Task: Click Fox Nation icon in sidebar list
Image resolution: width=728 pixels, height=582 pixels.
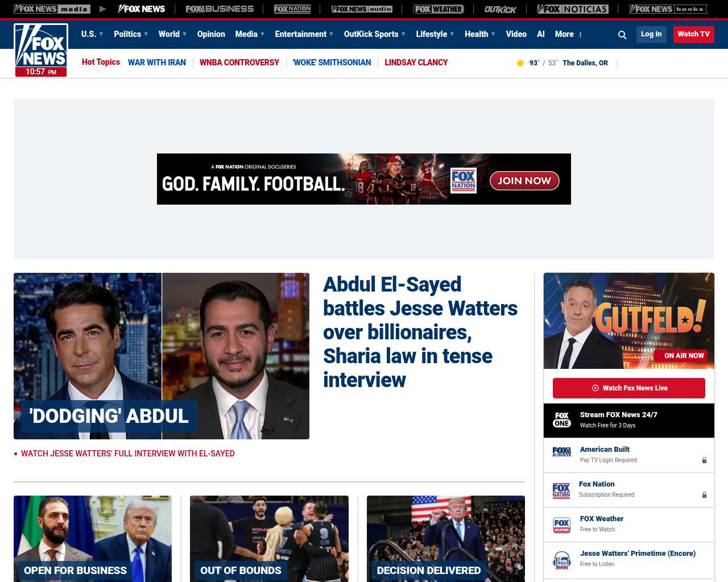Action: 561,490
